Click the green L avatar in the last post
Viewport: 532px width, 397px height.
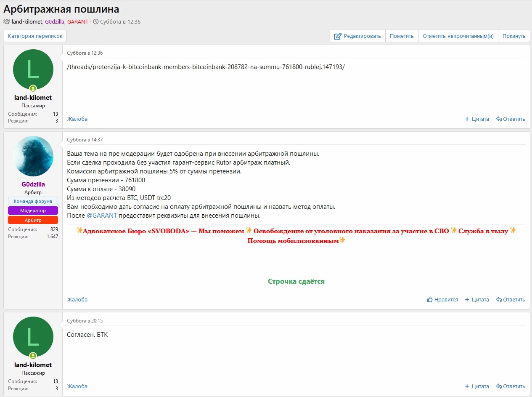(33, 337)
